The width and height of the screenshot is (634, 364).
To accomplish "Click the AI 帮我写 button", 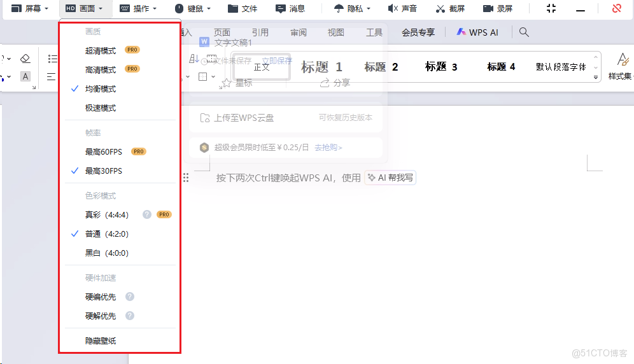I will 390,178.
